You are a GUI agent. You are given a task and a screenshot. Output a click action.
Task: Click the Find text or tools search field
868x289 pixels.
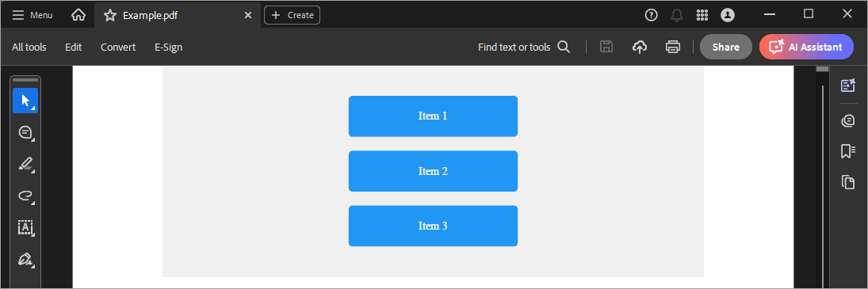524,47
